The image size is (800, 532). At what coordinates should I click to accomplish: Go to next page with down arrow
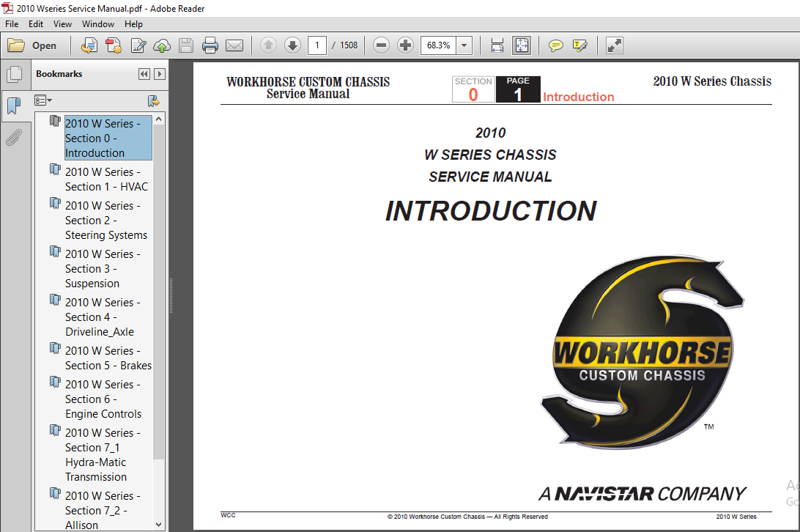[x=292, y=45]
